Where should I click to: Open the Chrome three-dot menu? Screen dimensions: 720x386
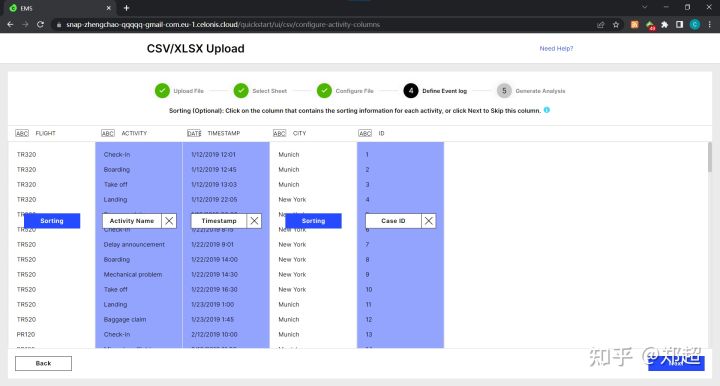tap(710, 25)
